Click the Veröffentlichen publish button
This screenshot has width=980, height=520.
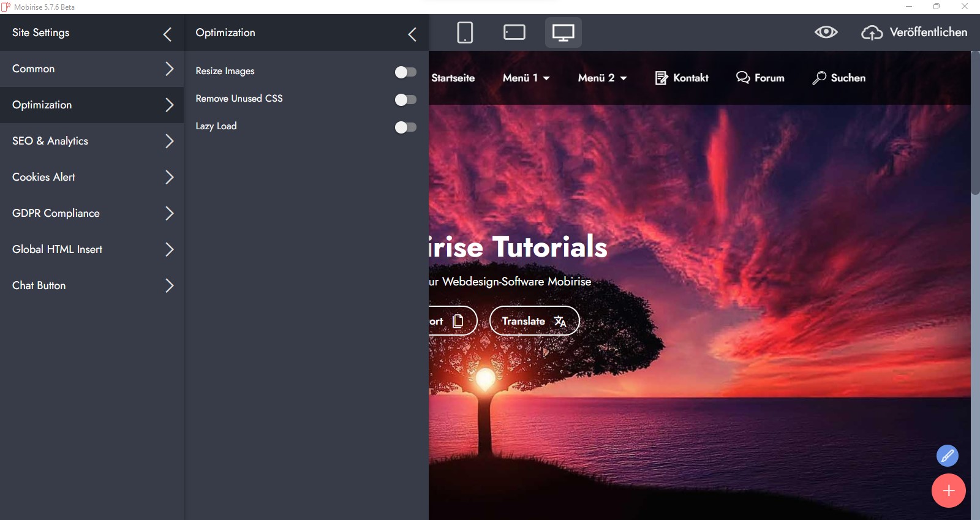(x=914, y=32)
